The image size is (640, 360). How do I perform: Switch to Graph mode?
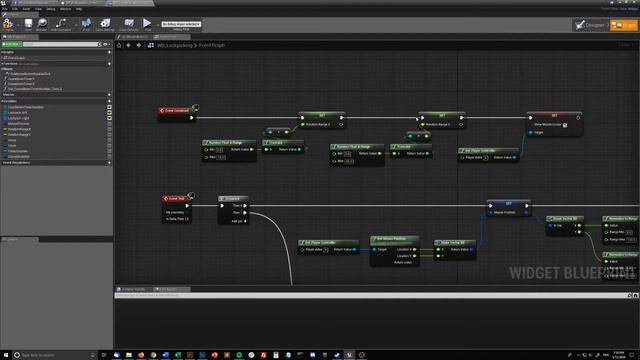coord(624,25)
